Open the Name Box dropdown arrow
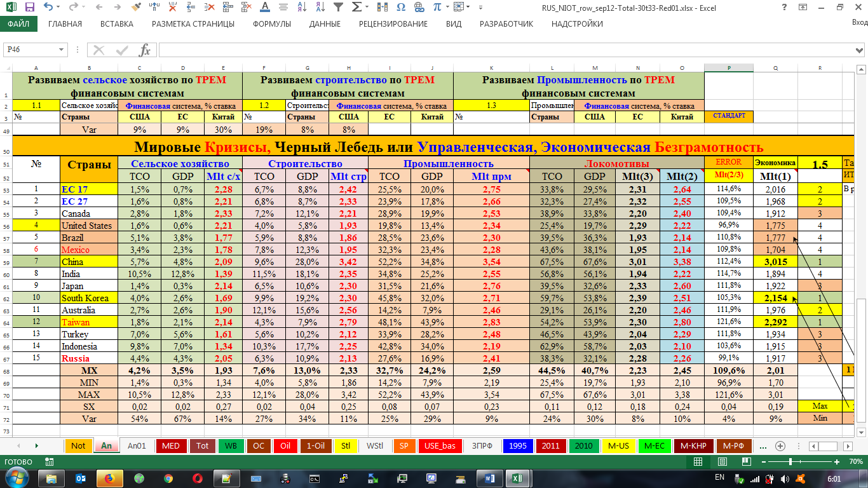The width and height of the screenshot is (868, 488). coord(62,50)
